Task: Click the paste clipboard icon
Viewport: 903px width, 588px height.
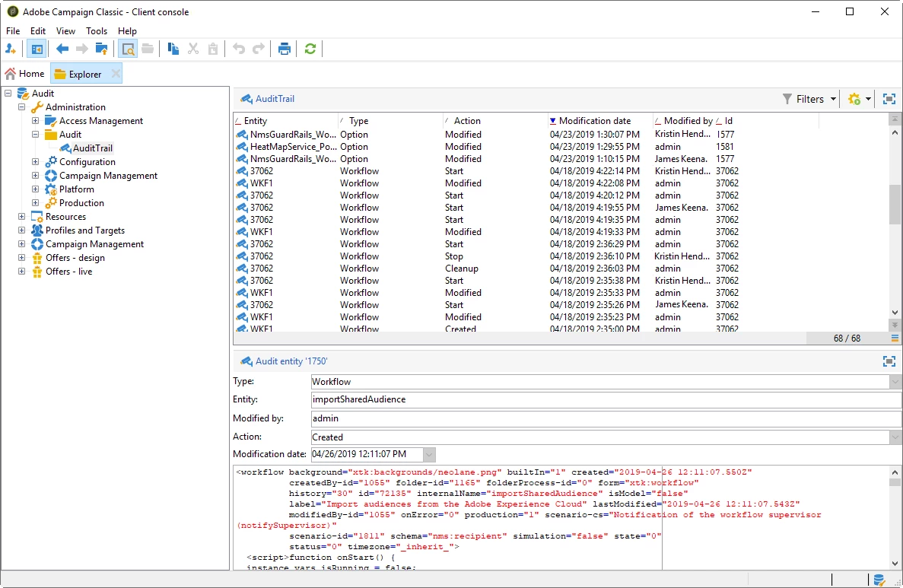Action: point(213,49)
